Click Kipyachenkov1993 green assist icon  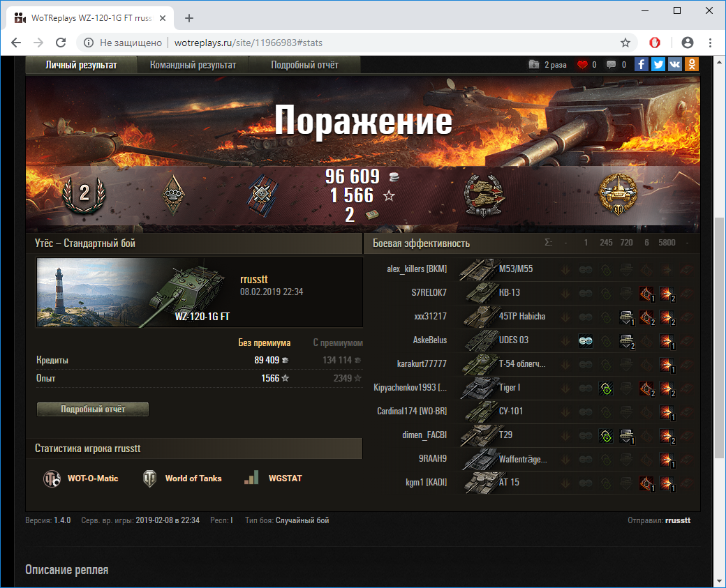(x=606, y=389)
